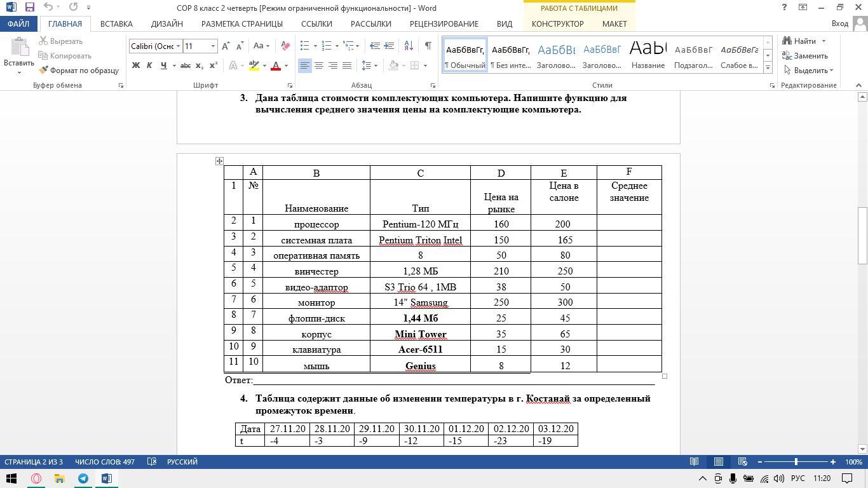
Task: Click the Save icon in quick access toolbar
Action: tap(29, 8)
